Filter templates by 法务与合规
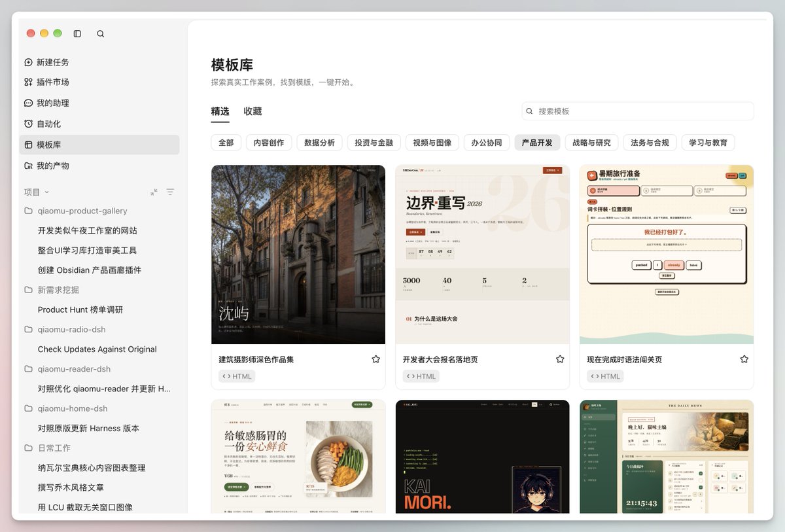785x532 pixels. [650, 143]
